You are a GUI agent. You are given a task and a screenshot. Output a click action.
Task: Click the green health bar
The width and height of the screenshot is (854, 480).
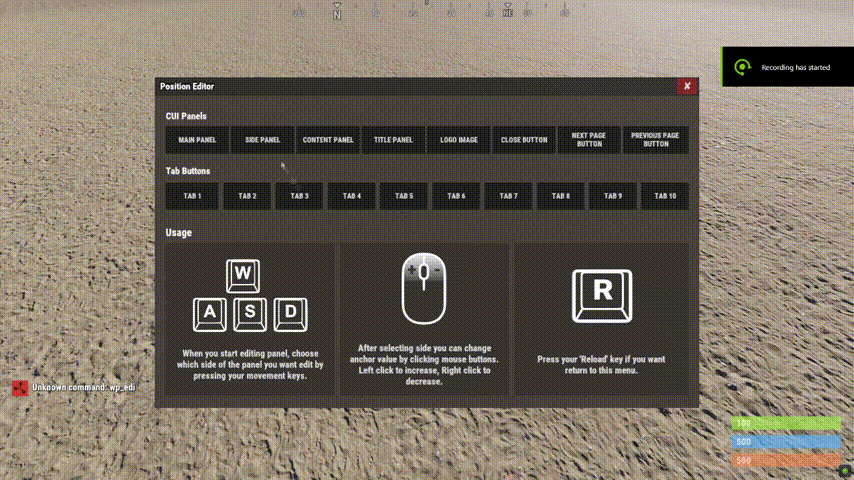click(x=786, y=423)
